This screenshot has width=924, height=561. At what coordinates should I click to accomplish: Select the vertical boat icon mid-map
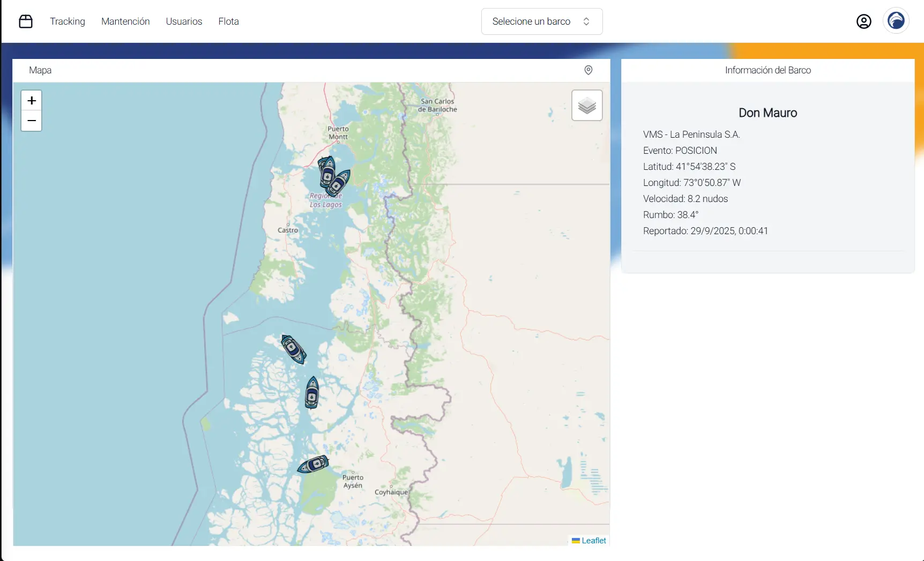click(312, 394)
